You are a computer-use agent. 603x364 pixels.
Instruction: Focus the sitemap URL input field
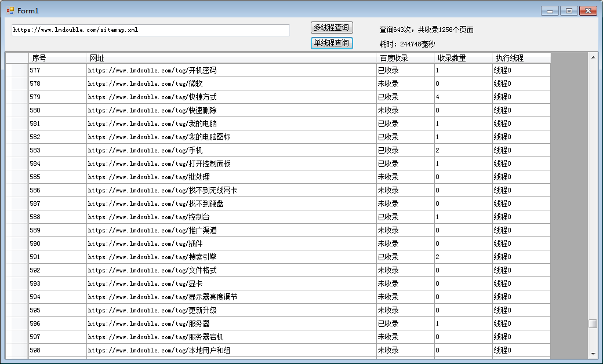pyautogui.click(x=151, y=30)
